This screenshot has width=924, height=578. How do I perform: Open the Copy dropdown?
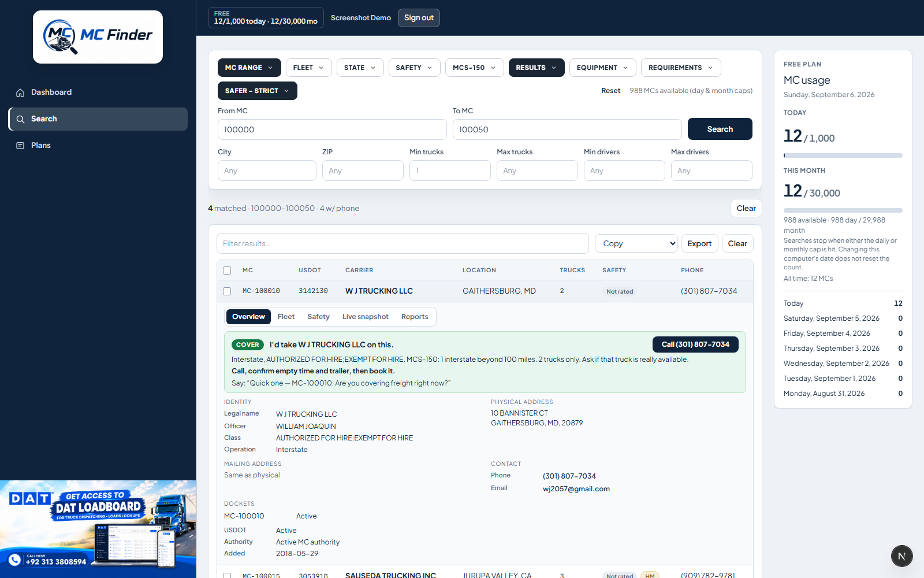[x=636, y=243]
